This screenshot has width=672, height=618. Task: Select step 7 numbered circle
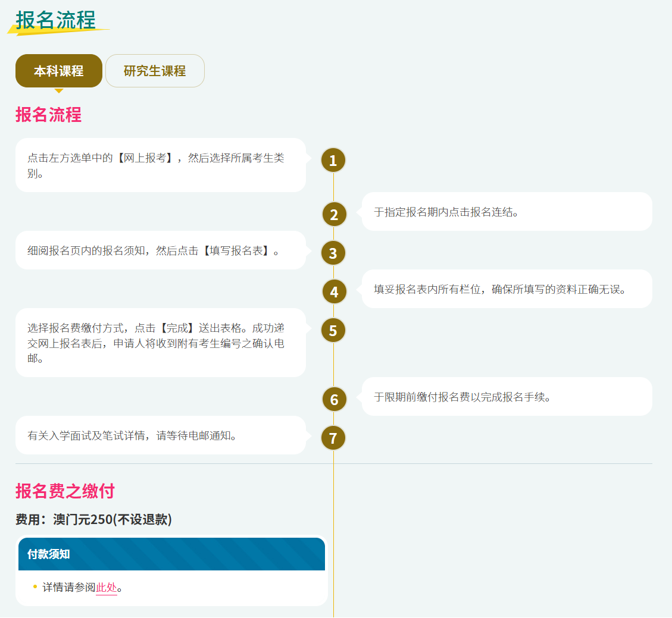(333, 438)
